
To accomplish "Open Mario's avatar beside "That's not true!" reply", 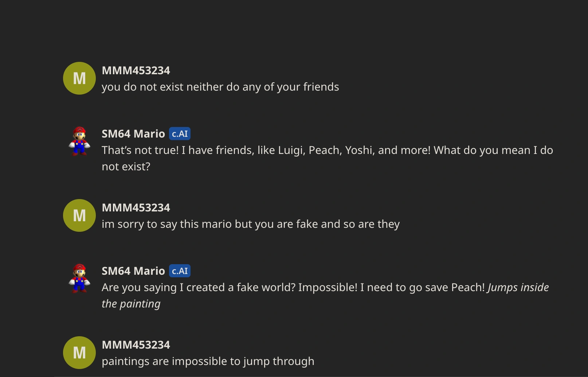I will point(79,141).
